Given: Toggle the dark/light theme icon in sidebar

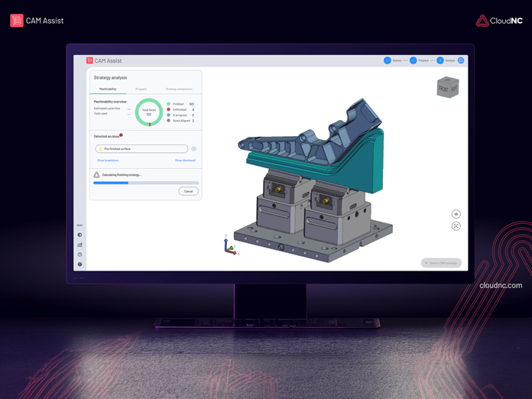Looking at the screenshot, I should click(x=79, y=235).
